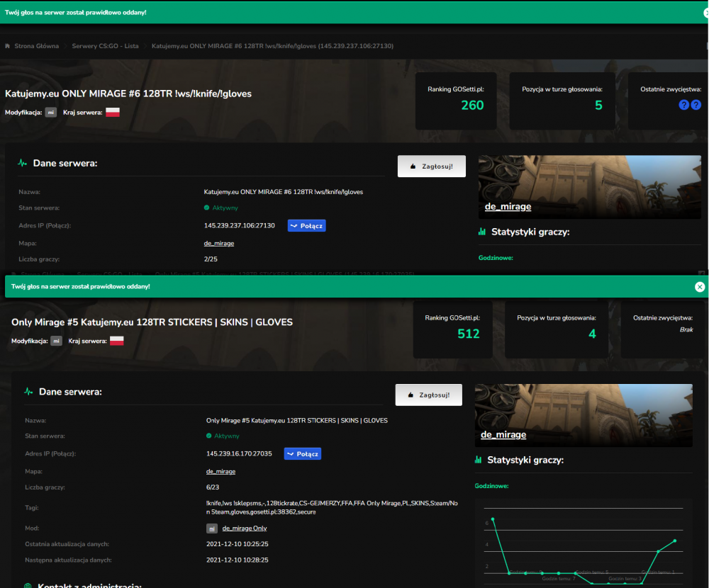The height and width of the screenshot is (588, 709).
Task: Vote with Zagłosuj! for Only Mirage #5 server
Action: pyautogui.click(x=429, y=395)
